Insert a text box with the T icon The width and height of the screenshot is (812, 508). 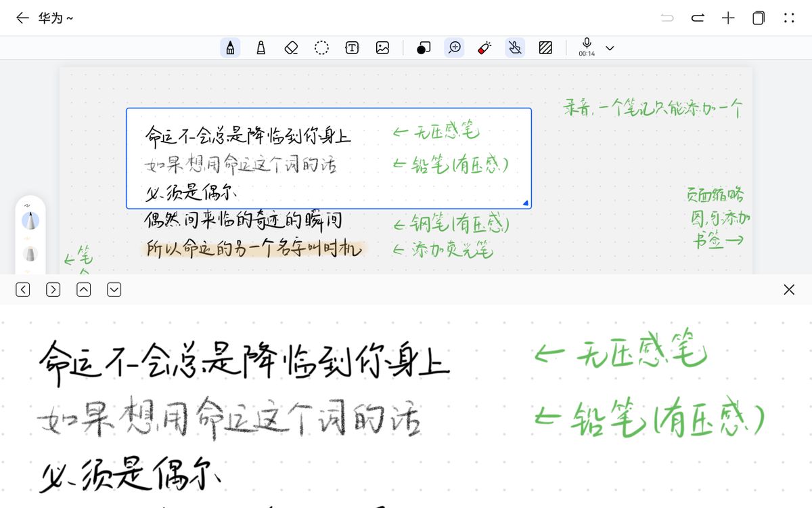(x=352, y=47)
